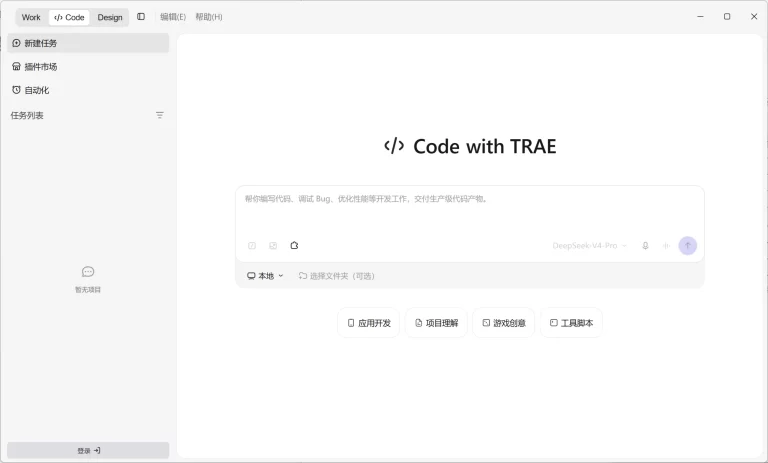Viewport: 768px width, 463px height.
Task: Click the microphone voice input icon
Action: (x=646, y=245)
